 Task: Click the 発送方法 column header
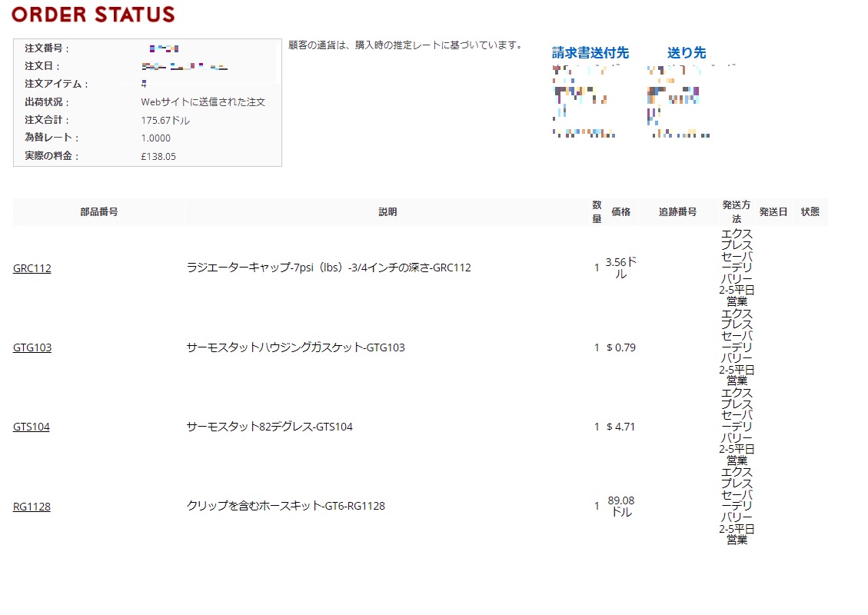pos(736,212)
